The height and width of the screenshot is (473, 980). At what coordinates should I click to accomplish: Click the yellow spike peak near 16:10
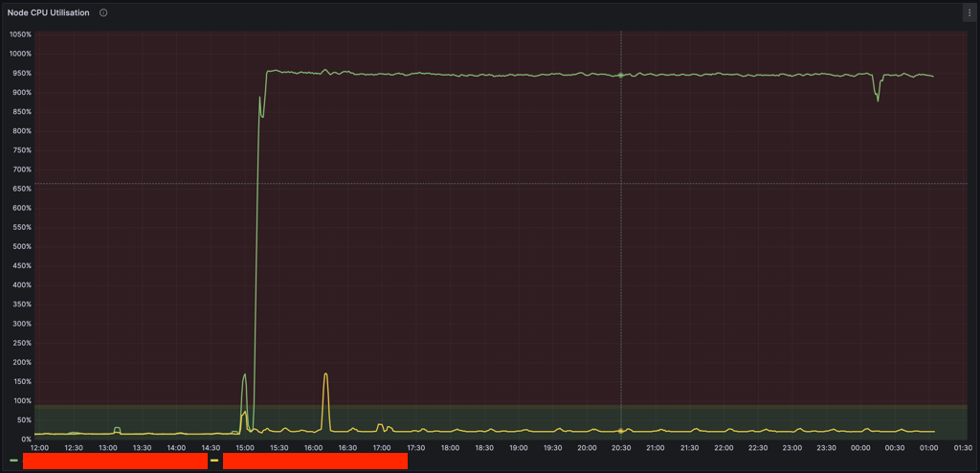tap(325, 374)
